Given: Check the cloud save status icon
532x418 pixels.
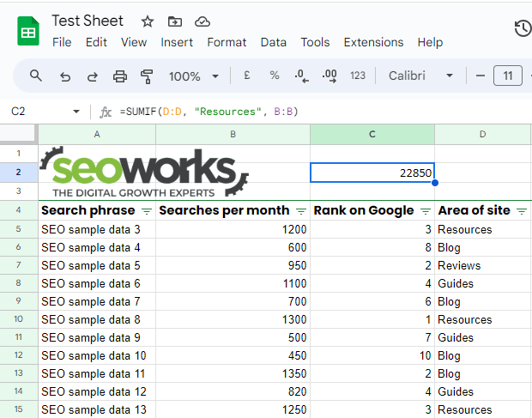Looking at the screenshot, I should [x=203, y=21].
